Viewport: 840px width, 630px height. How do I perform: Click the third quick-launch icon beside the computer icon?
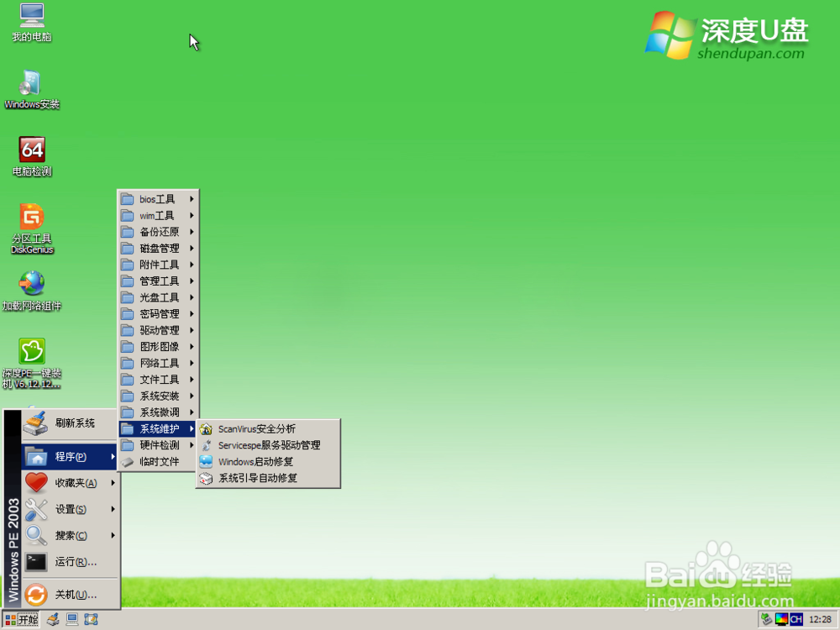coord(91,620)
